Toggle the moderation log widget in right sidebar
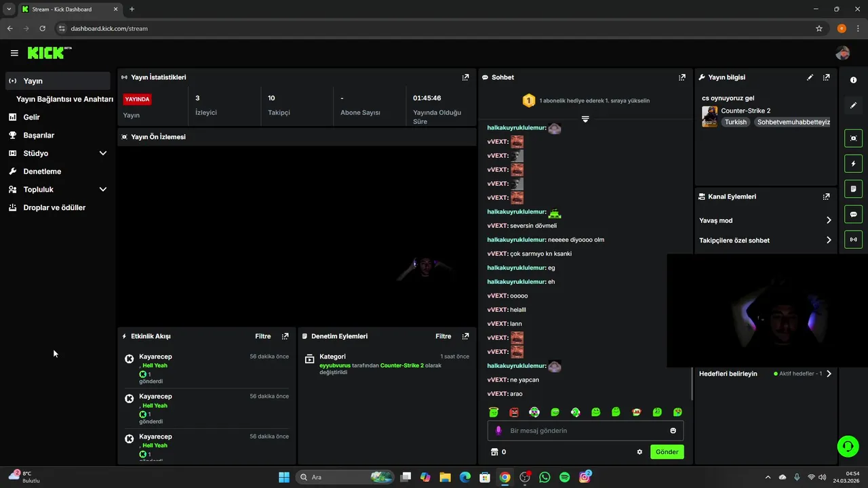 (x=853, y=188)
